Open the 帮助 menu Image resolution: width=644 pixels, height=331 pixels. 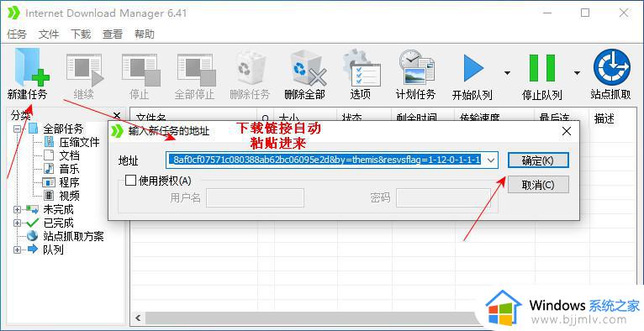[x=145, y=34]
